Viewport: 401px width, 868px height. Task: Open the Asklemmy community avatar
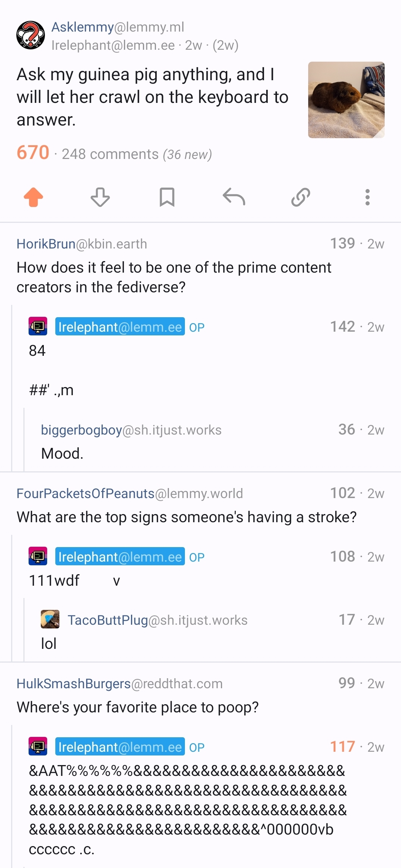30,35
